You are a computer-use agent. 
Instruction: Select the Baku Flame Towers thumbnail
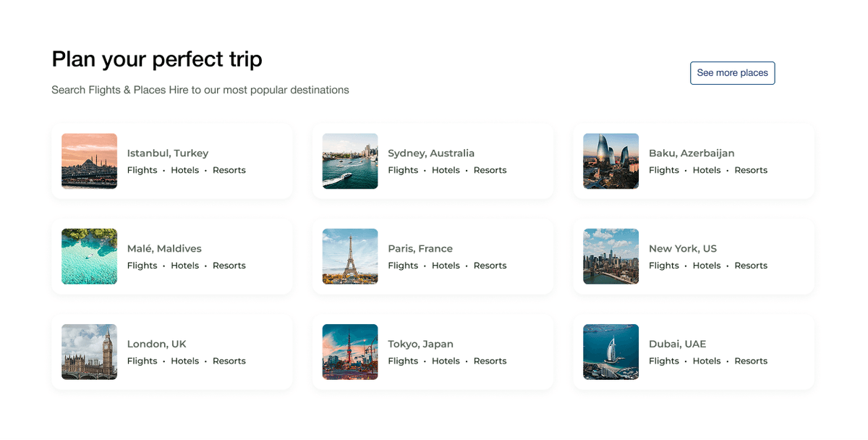point(610,161)
